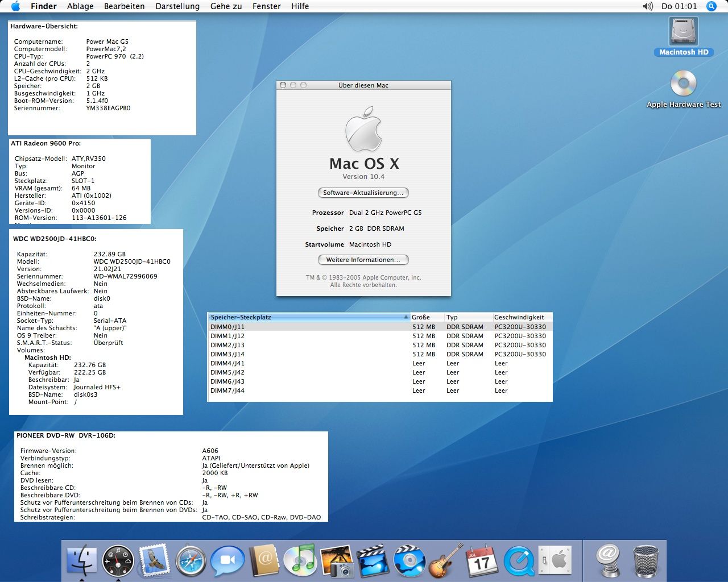Sort by Speicher-Steckplatz column header
Screen dimensions: 728x582
[309, 317]
